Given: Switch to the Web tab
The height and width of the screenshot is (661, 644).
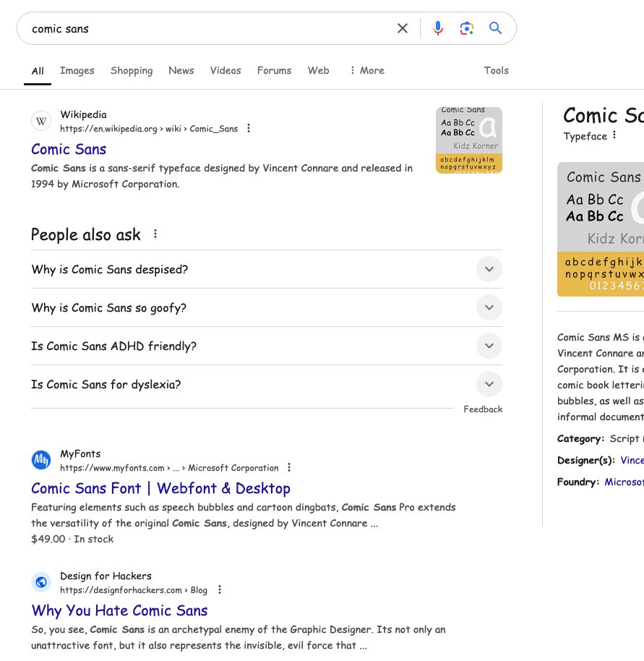Looking at the screenshot, I should tap(319, 70).
